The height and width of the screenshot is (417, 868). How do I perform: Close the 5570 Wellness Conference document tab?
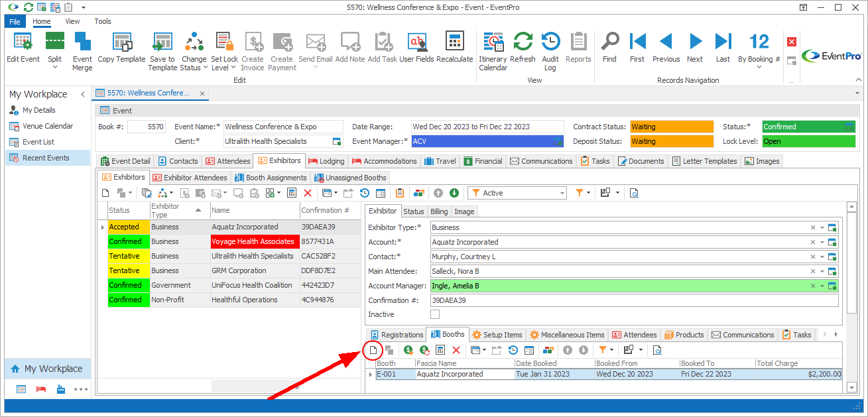tap(202, 93)
